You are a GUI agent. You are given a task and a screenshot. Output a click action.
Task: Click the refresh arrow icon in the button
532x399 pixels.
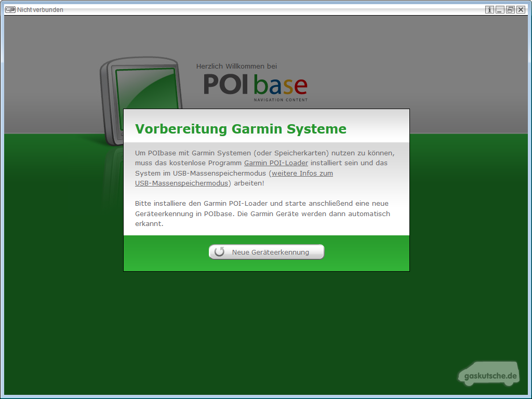pos(220,252)
